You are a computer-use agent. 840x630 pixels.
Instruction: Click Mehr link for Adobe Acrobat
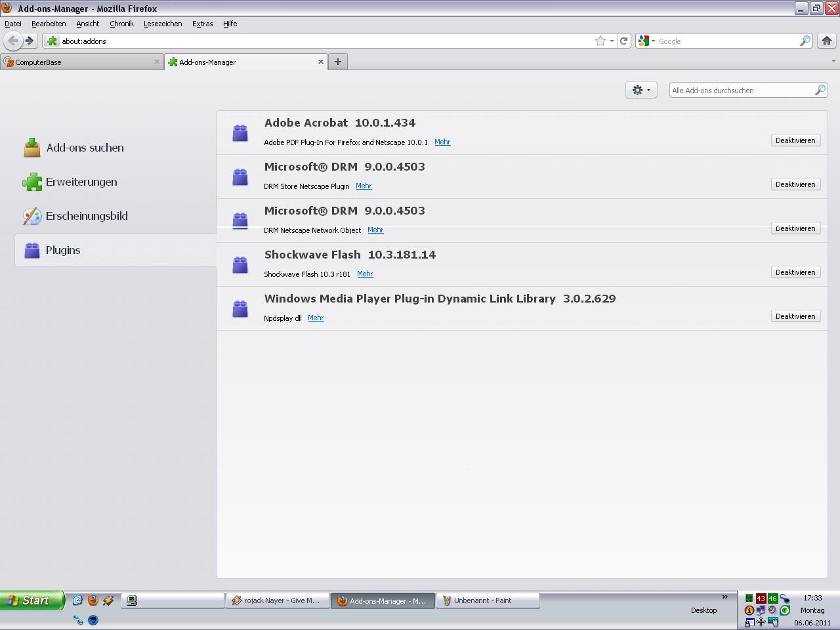tap(442, 142)
